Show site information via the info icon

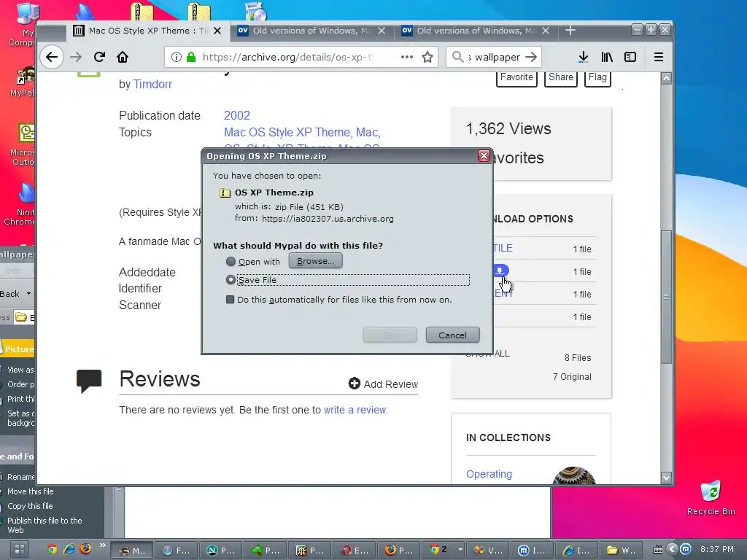[x=177, y=57]
